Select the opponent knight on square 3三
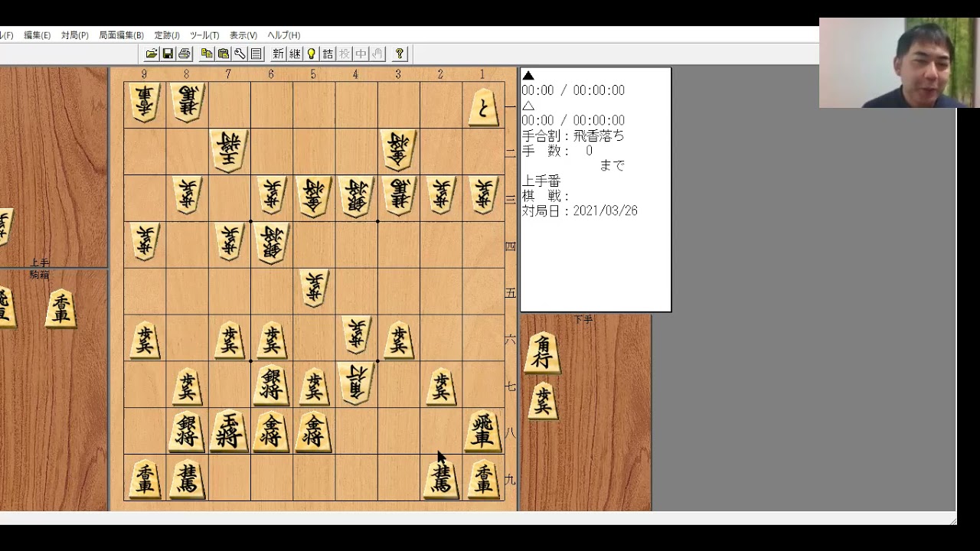980x551 pixels. click(x=398, y=197)
